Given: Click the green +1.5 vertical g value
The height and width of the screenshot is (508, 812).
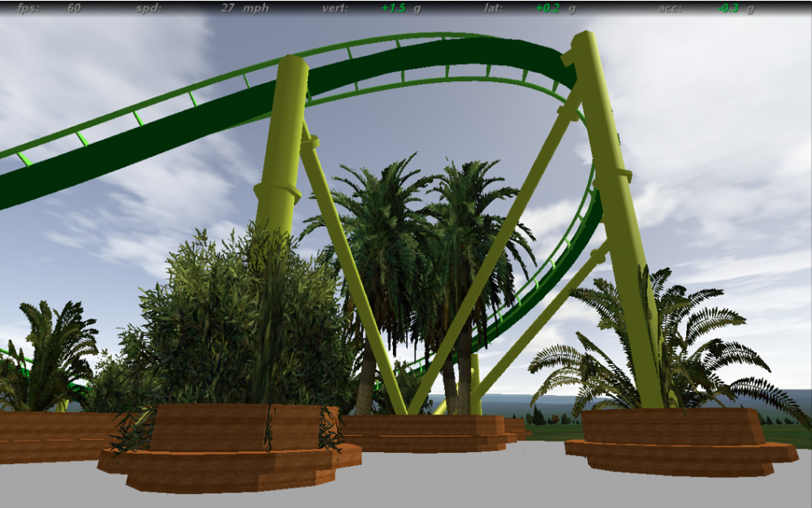Looking at the screenshot, I should click(393, 8).
